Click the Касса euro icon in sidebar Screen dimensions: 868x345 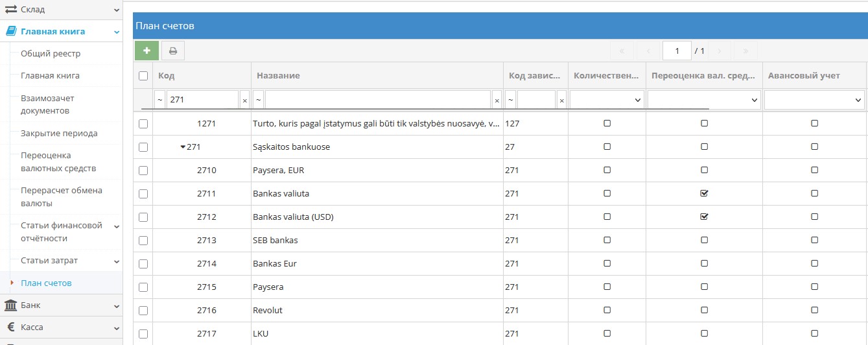(x=11, y=327)
